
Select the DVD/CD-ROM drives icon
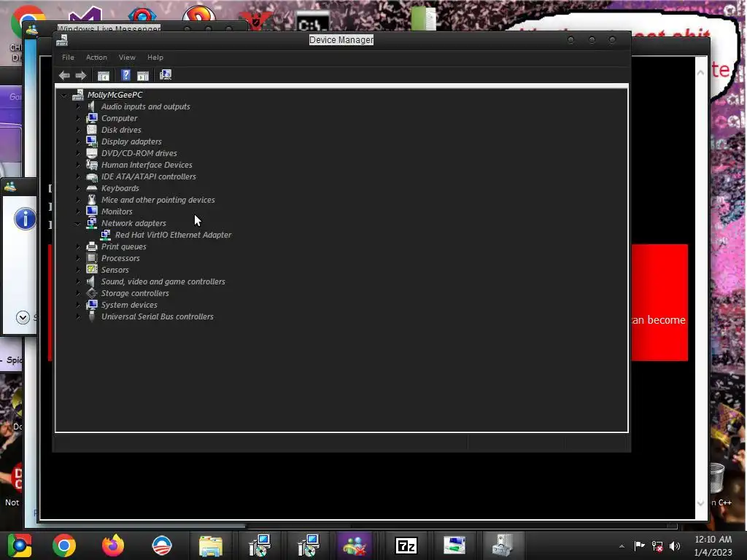91,153
